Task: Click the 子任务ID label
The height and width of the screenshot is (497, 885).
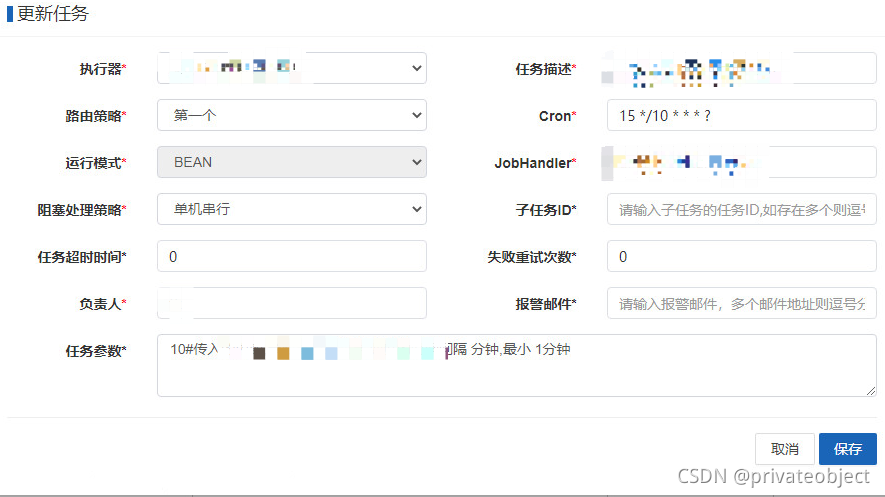Action: [546, 210]
